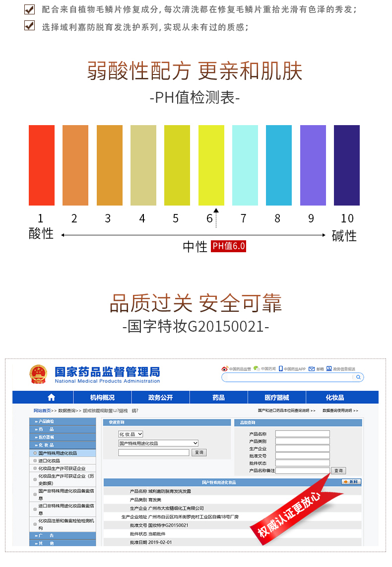Expand the 广告 sidebar section
The height and width of the screenshot is (567, 392).
tap(63, 536)
